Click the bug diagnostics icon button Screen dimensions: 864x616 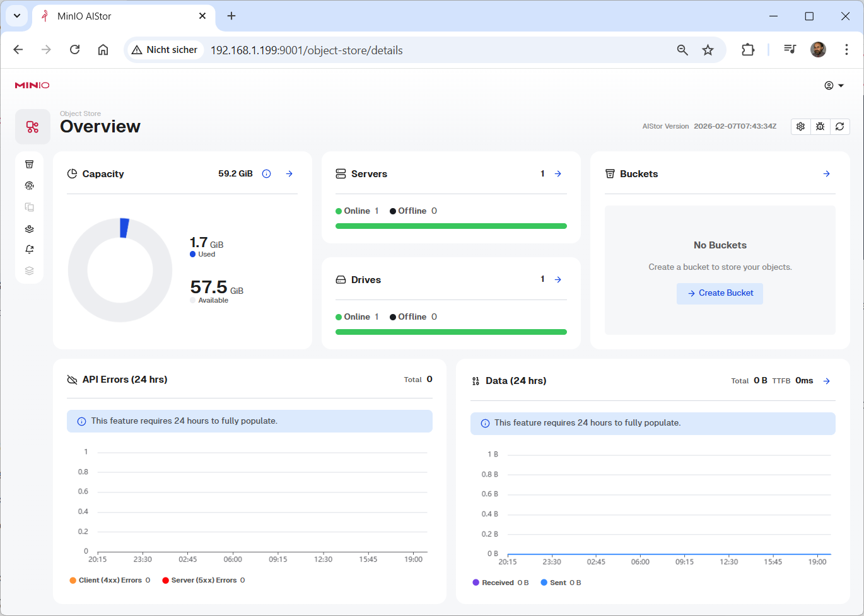pyautogui.click(x=820, y=127)
